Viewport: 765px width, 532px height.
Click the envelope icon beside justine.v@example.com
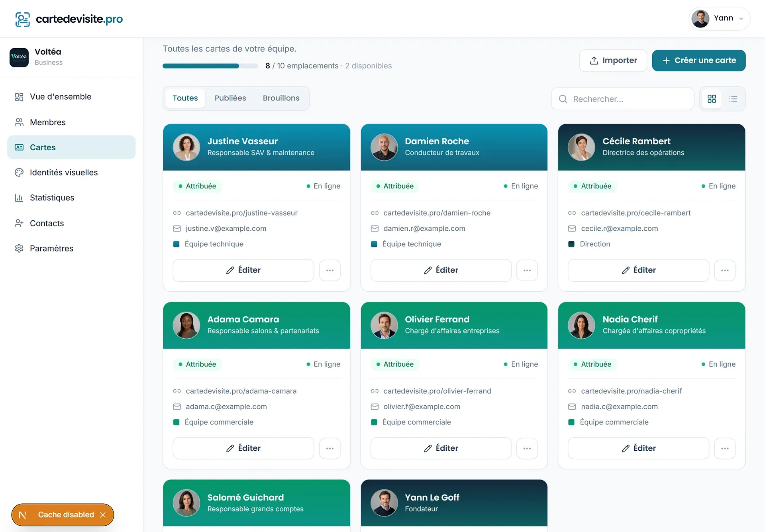coord(177,229)
